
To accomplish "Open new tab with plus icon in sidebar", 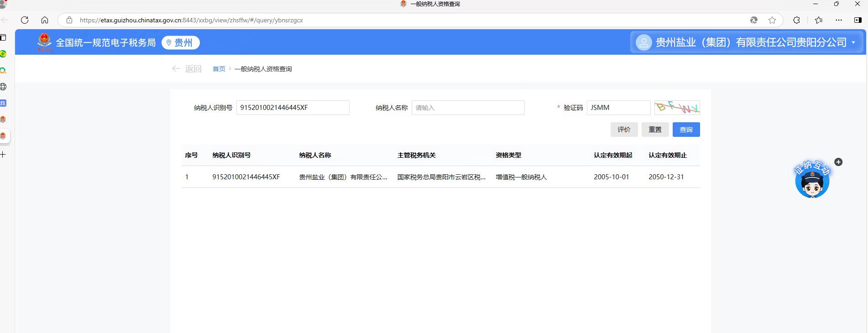I will [x=3, y=155].
